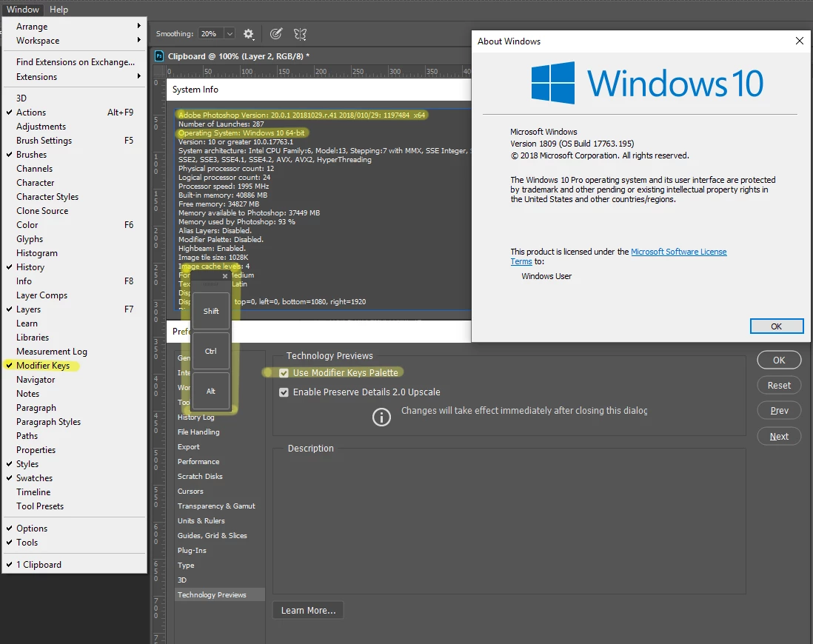The width and height of the screenshot is (813, 644).
Task: Click OK in Preferences dialog
Action: point(779,360)
